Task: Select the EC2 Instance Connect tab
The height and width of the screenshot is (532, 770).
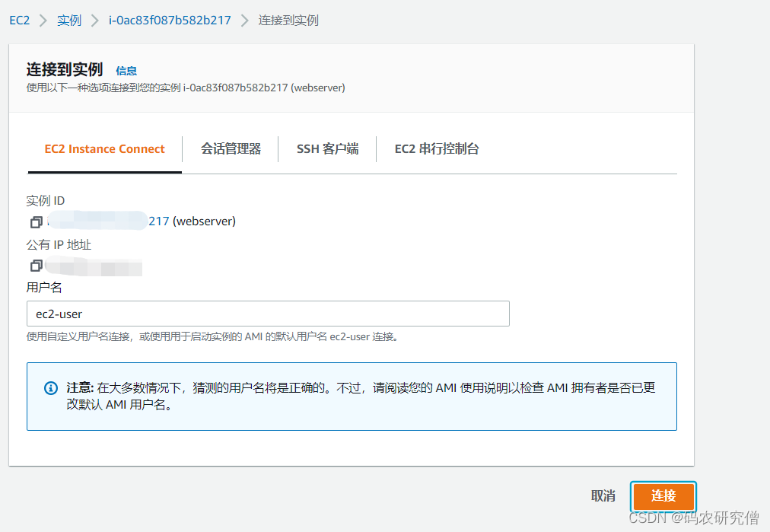Action: (x=104, y=149)
